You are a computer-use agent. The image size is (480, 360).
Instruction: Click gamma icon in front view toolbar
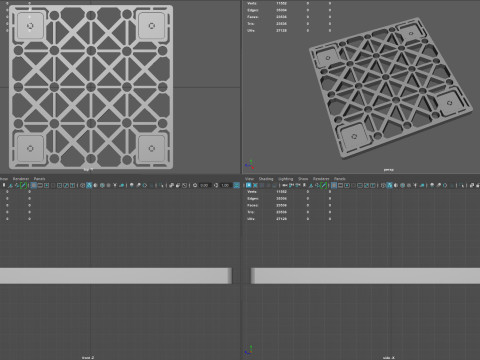click(x=216, y=185)
